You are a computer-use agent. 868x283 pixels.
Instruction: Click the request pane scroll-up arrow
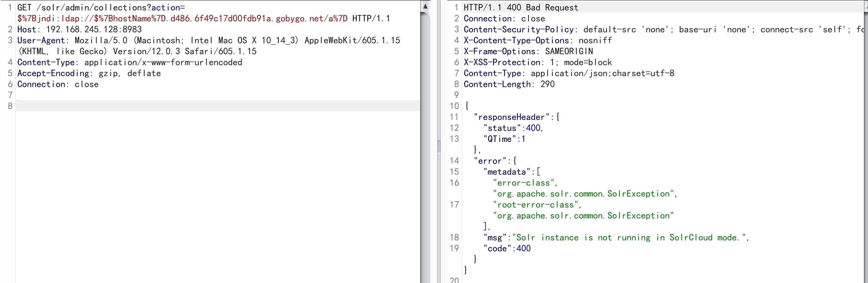pos(425,6)
